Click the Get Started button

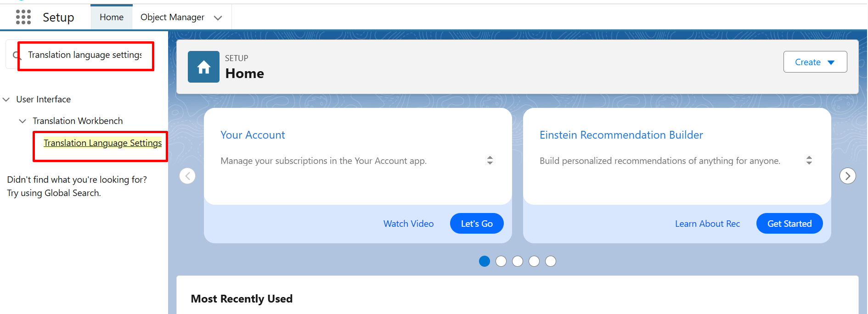[x=789, y=224]
